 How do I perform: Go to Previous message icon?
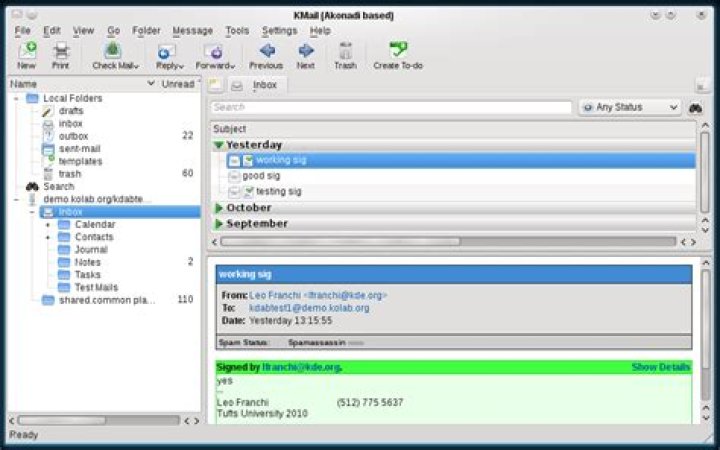(267, 51)
